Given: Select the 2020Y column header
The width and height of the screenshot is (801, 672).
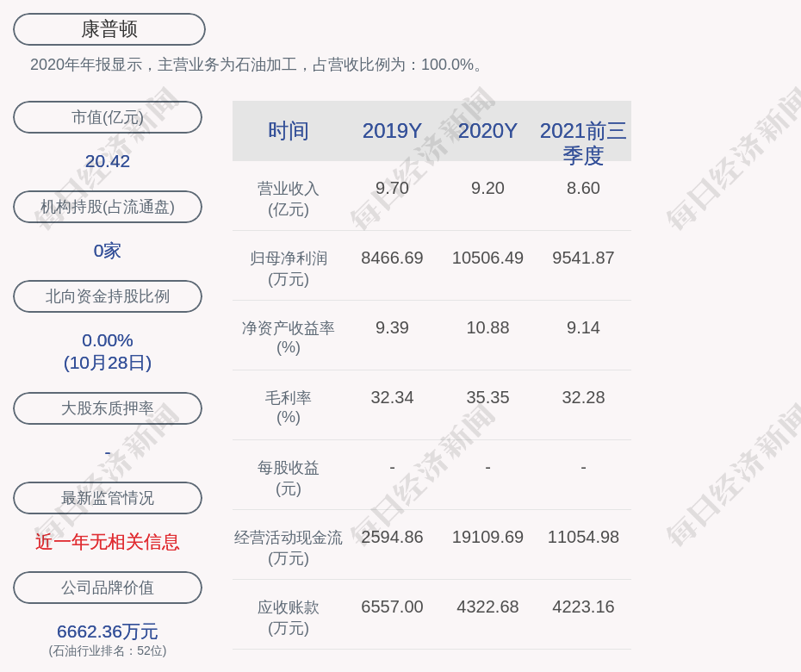Looking at the screenshot, I should click(487, 131).
